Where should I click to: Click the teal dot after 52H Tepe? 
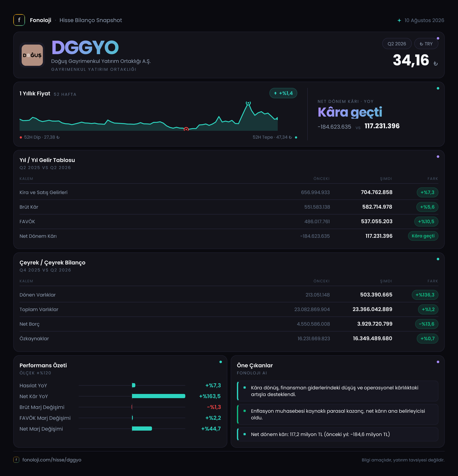point(296,137)
